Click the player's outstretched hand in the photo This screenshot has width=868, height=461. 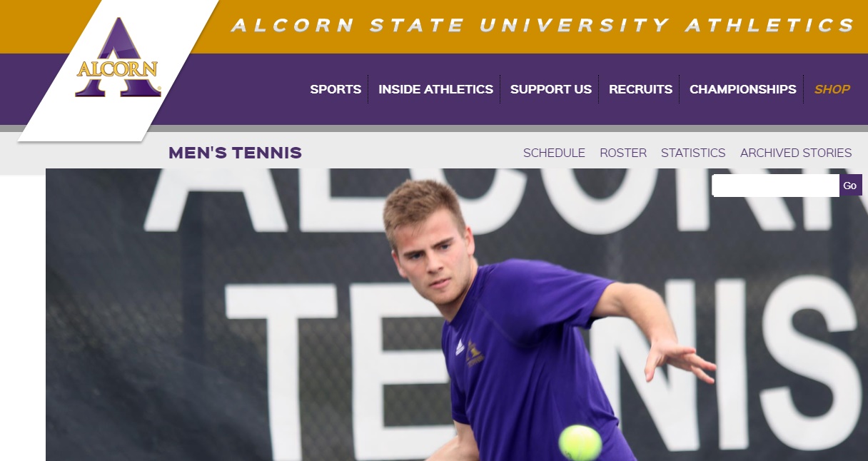point(678,360)
